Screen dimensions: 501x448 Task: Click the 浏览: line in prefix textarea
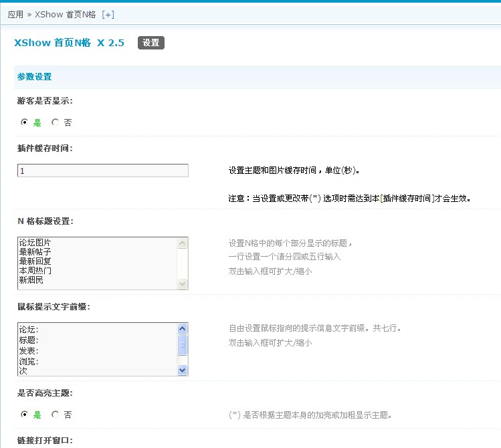29,362
